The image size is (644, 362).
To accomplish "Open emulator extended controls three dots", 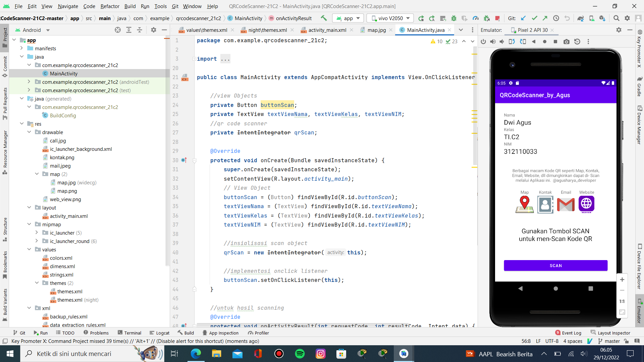I will [x=588, y=42].
